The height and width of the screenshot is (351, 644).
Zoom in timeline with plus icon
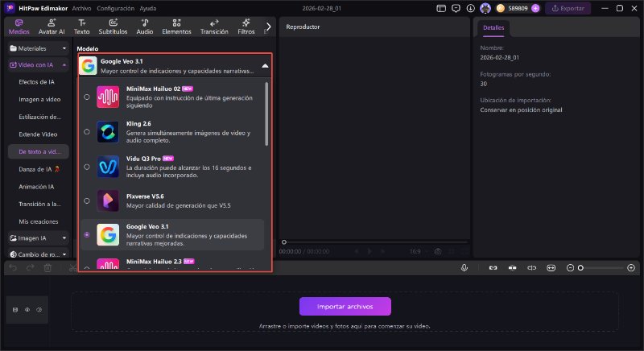tap(631, 268)
